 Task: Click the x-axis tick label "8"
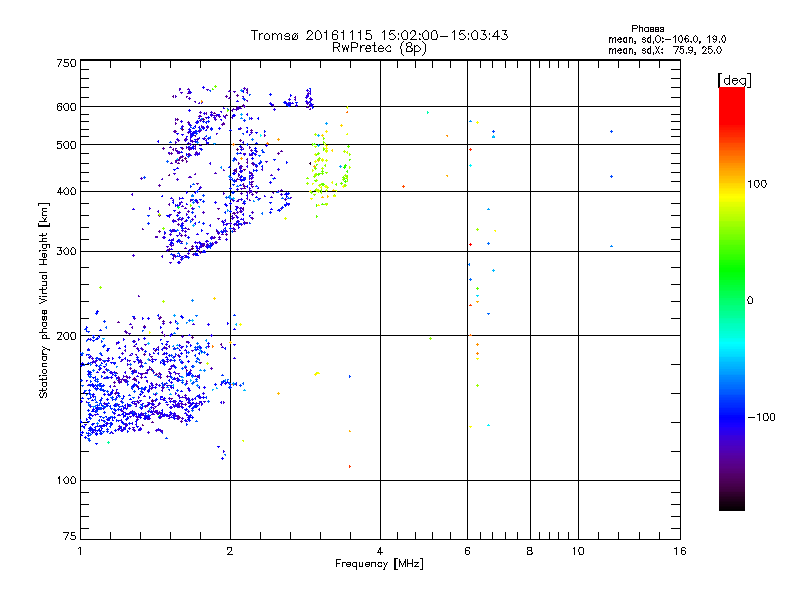(x=530, y=551)
